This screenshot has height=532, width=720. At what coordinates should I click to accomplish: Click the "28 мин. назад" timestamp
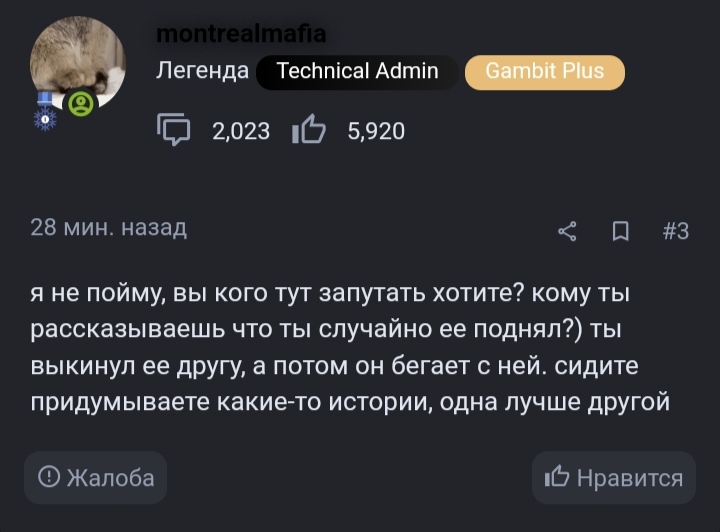click(x=109, y=228)
